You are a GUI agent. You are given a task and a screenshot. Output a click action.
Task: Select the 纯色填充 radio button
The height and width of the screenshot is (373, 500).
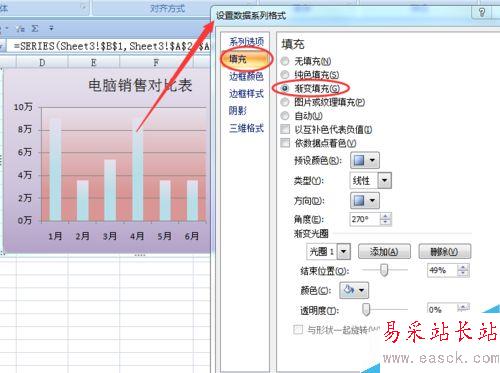[x=285, y=75]
